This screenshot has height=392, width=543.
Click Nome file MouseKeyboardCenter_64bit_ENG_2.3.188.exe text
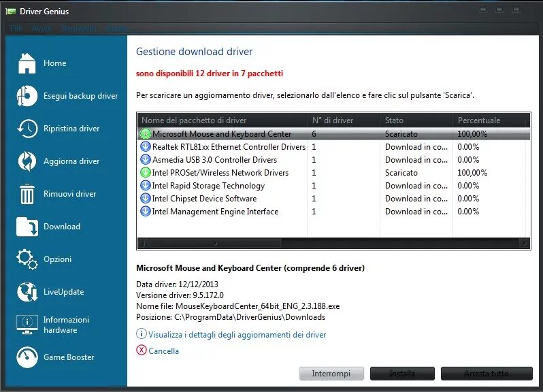[238, 306]
